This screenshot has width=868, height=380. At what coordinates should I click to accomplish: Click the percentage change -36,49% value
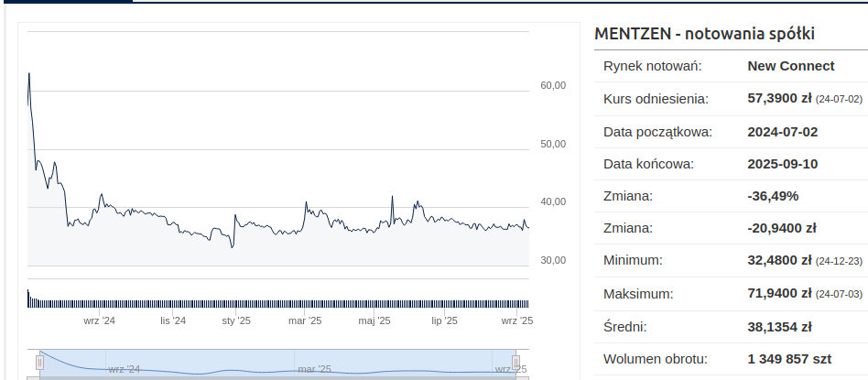773,196
